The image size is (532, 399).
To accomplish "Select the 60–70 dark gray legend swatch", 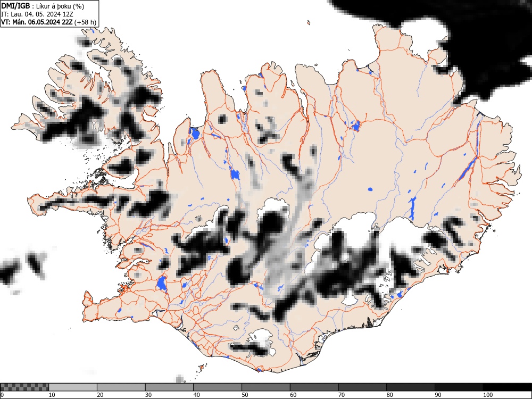I will click(x=314, y=387).
